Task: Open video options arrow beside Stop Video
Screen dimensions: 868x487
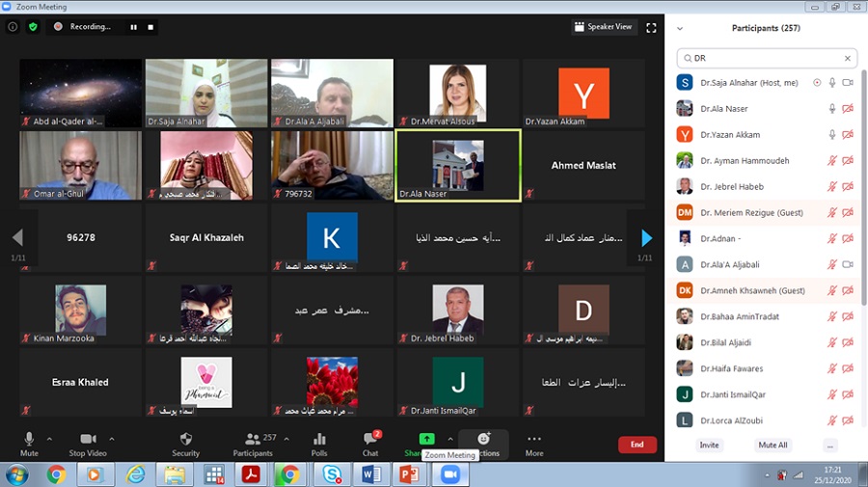Action: tap(112, 439)
